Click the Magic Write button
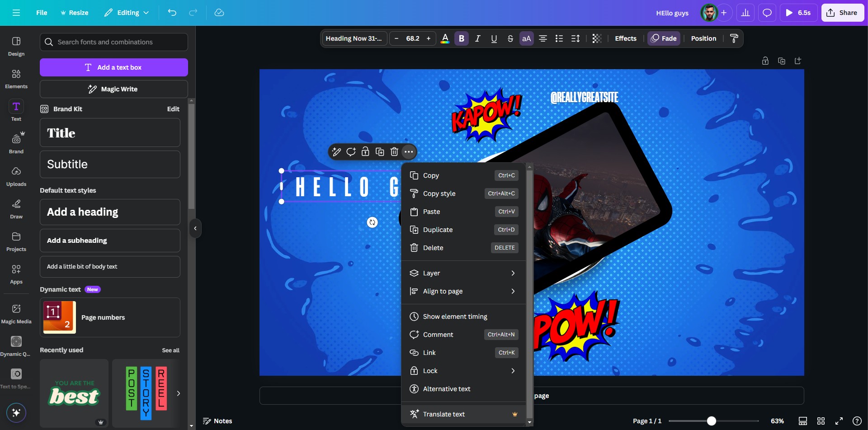The height and width of the screenshot is (430, 868). point(114,89)
